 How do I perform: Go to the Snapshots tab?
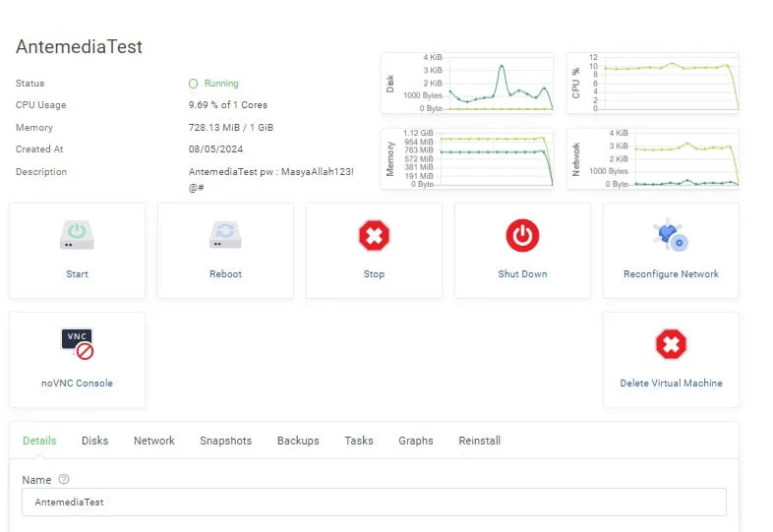(225, 441)
